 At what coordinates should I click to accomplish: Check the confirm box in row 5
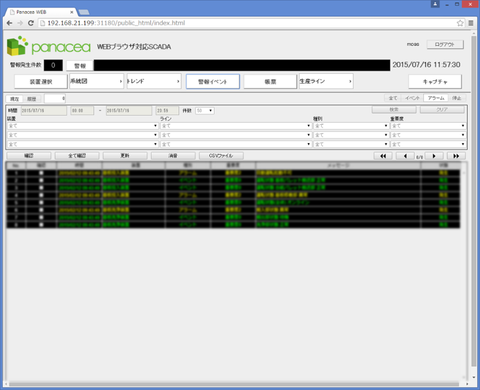[x=41, y=202]
